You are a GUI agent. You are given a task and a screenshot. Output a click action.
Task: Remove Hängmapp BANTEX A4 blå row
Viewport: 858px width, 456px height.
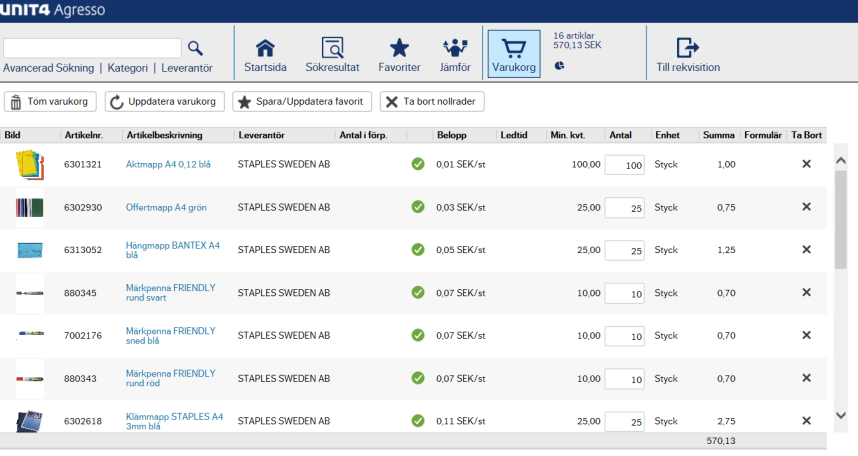coord(806,249)
